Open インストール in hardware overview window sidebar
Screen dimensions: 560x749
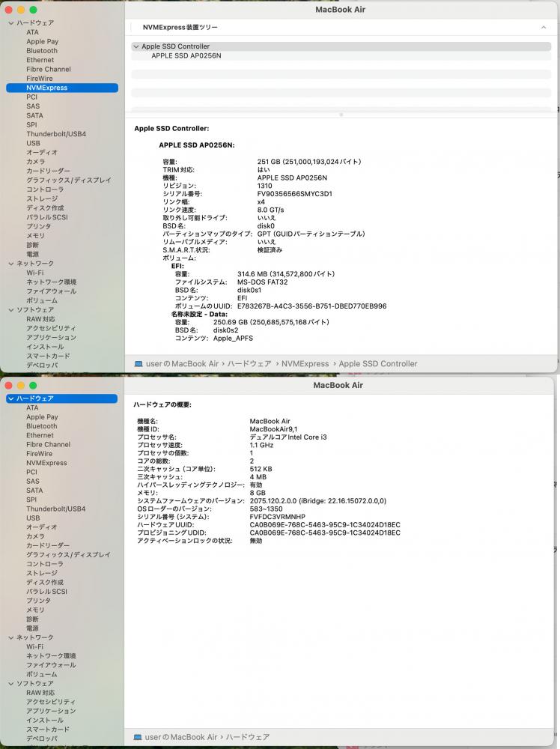(45, 721)
